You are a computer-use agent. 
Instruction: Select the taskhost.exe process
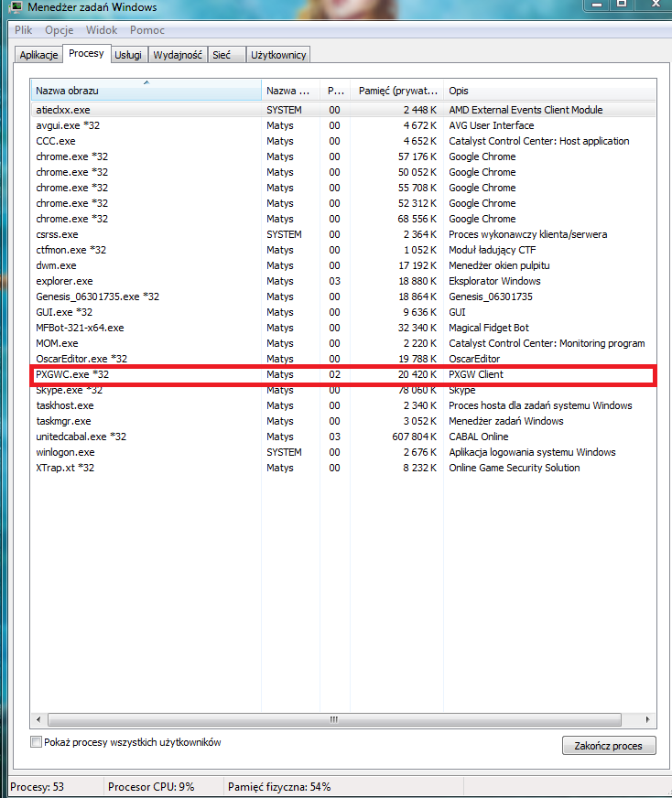coord(343,405)
